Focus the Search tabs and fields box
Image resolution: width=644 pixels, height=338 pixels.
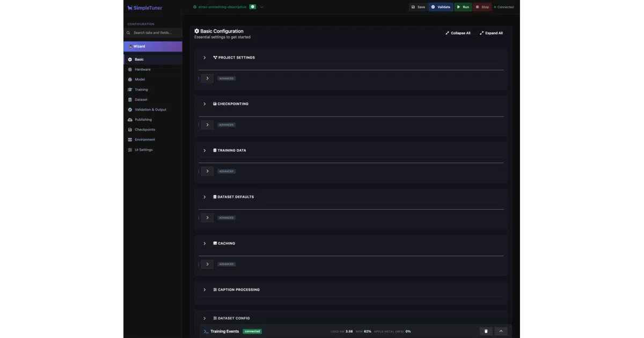point(153,33)
